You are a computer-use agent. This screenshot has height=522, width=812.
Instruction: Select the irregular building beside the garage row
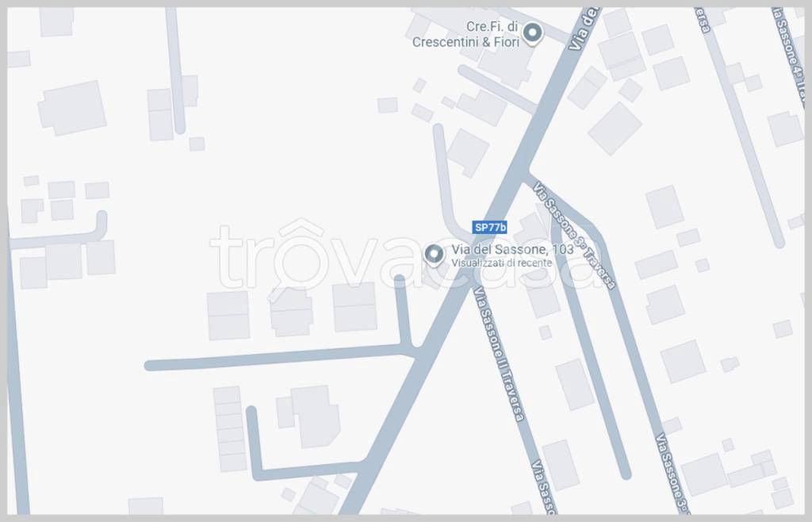coord(310,416)
